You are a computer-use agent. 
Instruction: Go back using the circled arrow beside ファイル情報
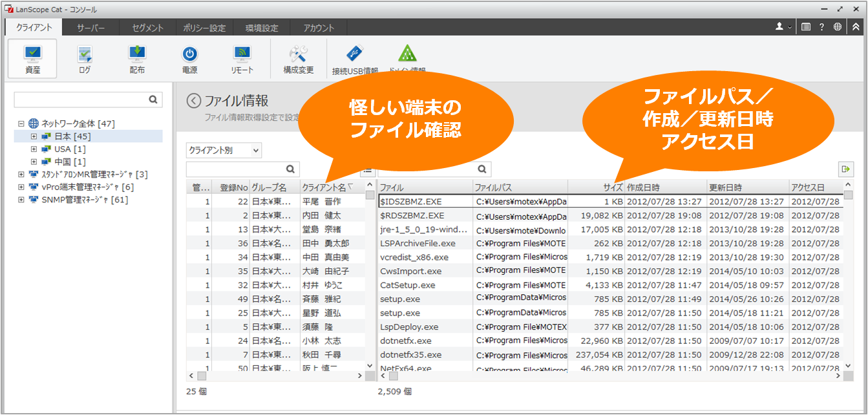[x=194, y=101]
